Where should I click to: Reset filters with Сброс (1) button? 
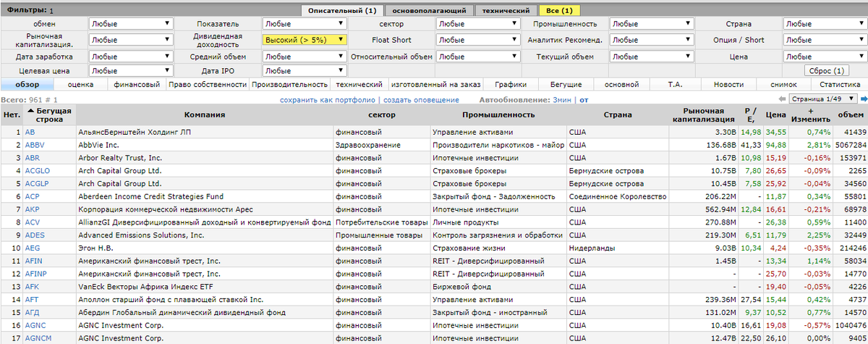[825, 71]
